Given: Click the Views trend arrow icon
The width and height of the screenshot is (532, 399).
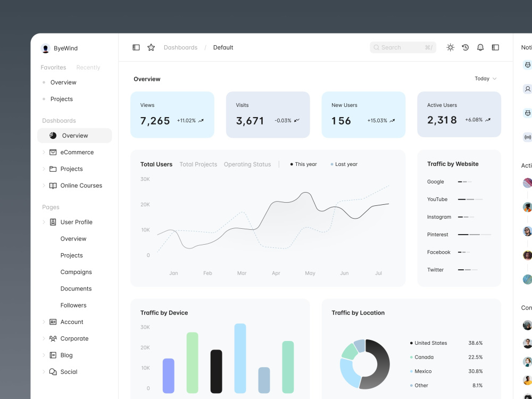Looking at the screenshot, I should (201, 120).
